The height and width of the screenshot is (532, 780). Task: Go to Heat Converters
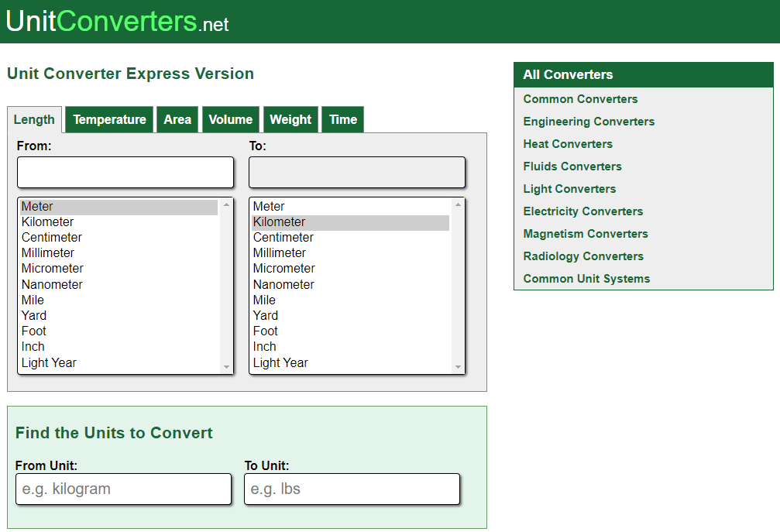pyautogui.click(x=568, y=144)
